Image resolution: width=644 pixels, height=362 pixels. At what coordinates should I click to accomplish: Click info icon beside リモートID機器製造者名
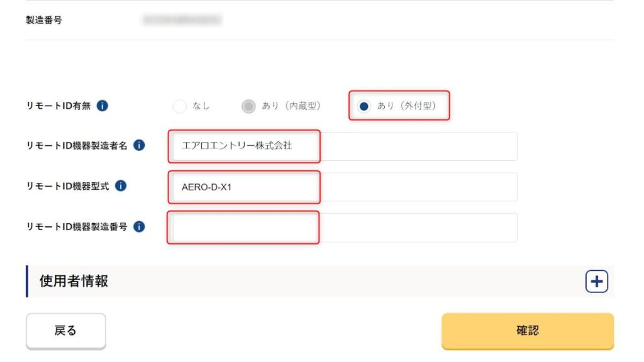140,146
